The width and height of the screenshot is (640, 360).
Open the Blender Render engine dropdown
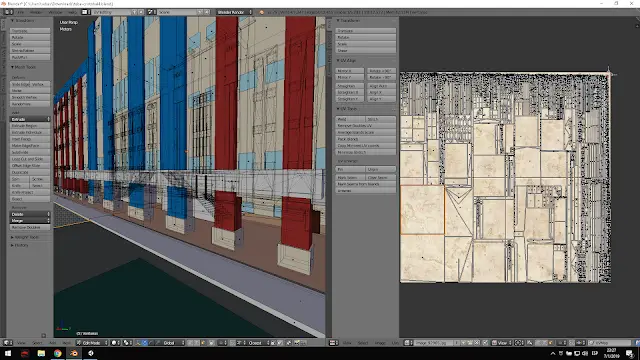tap(234, 12)
